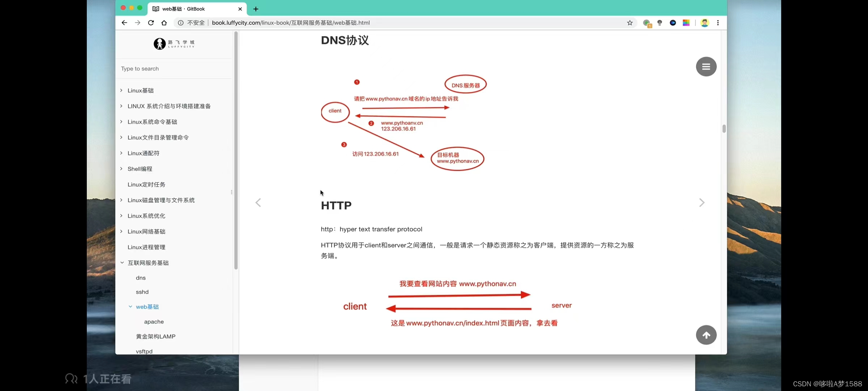The image size is (868, 391).
Task: Go to next page chevron
Action: (702, 203)
